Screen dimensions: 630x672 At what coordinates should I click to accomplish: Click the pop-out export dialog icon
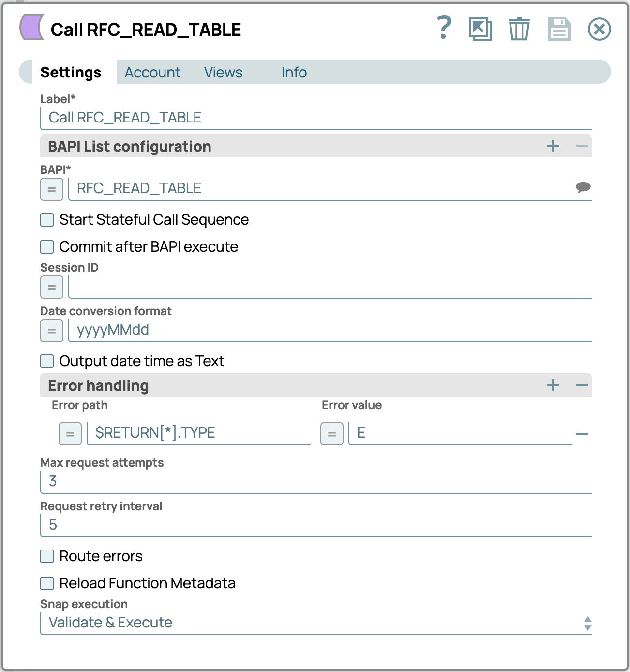480,29
